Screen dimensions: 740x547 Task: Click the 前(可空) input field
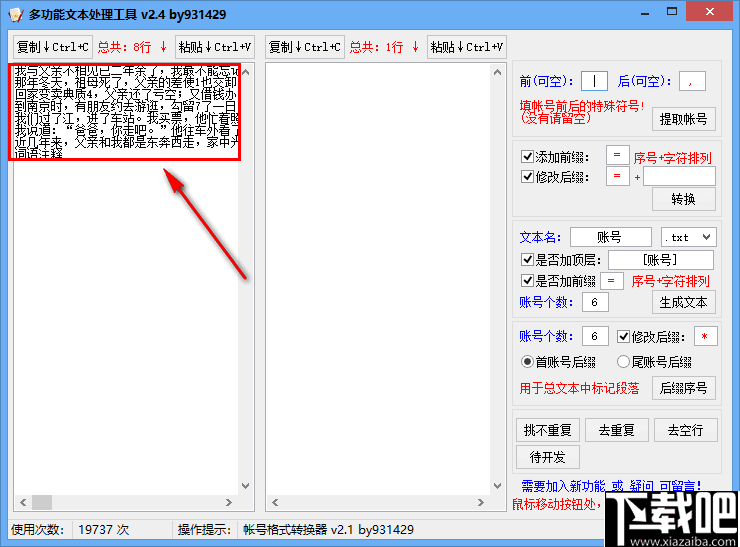(594, 81)
